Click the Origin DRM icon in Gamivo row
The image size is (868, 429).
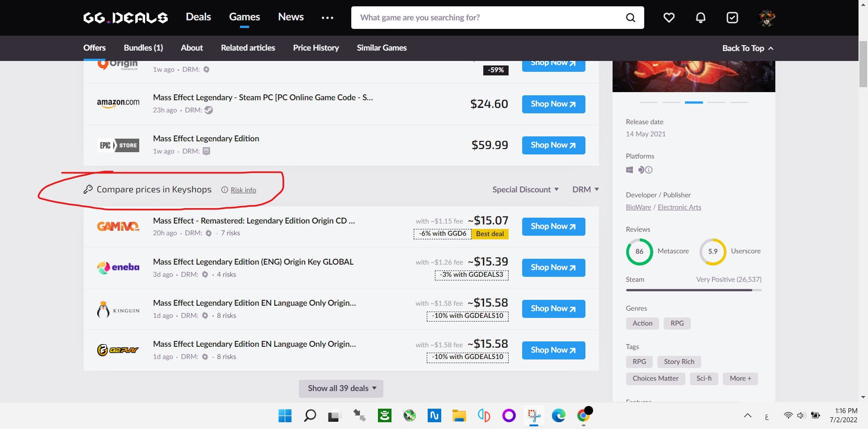pos(208,233)
